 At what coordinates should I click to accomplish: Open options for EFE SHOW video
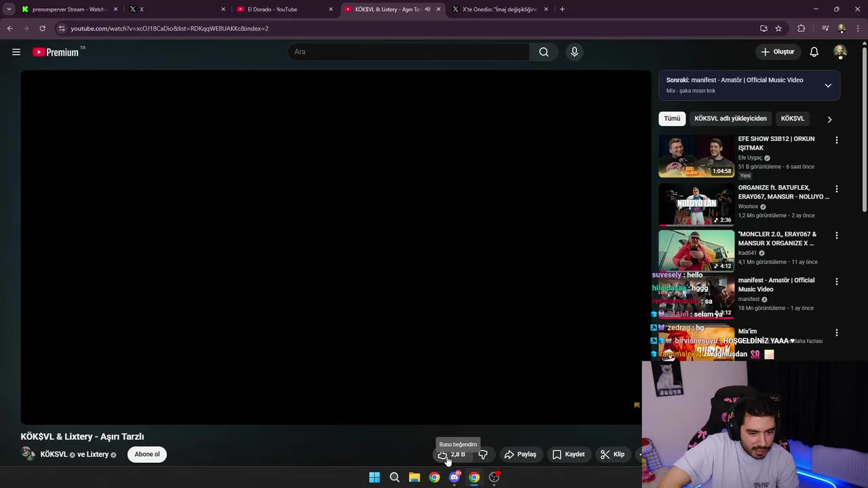pyautogui.click(x=836, y=140)
